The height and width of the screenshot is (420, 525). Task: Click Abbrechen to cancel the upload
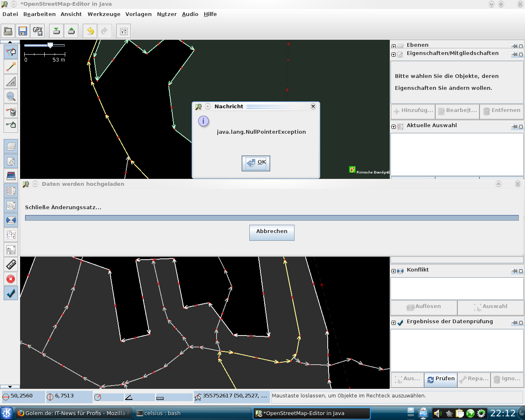(272, 232)
